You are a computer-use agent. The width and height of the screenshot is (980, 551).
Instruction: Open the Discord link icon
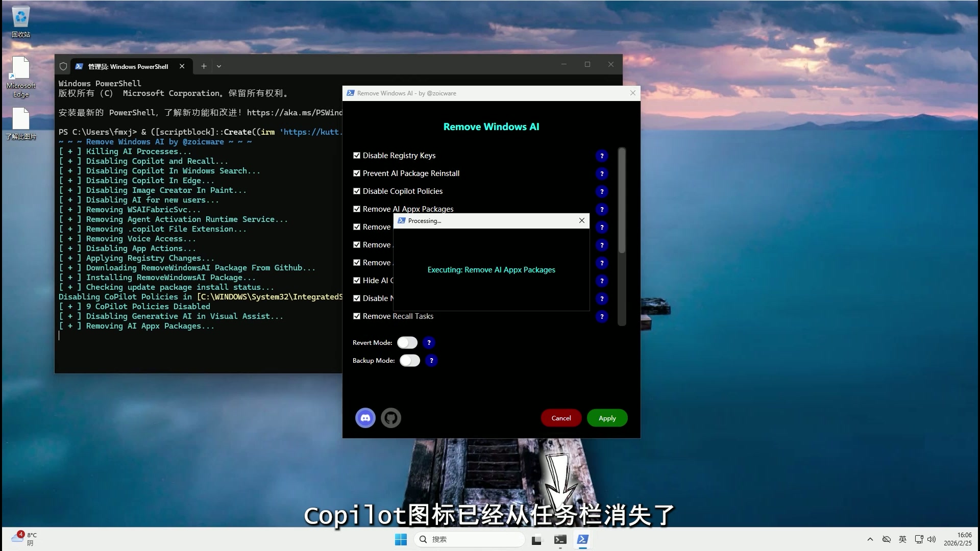tap(365, 418)
